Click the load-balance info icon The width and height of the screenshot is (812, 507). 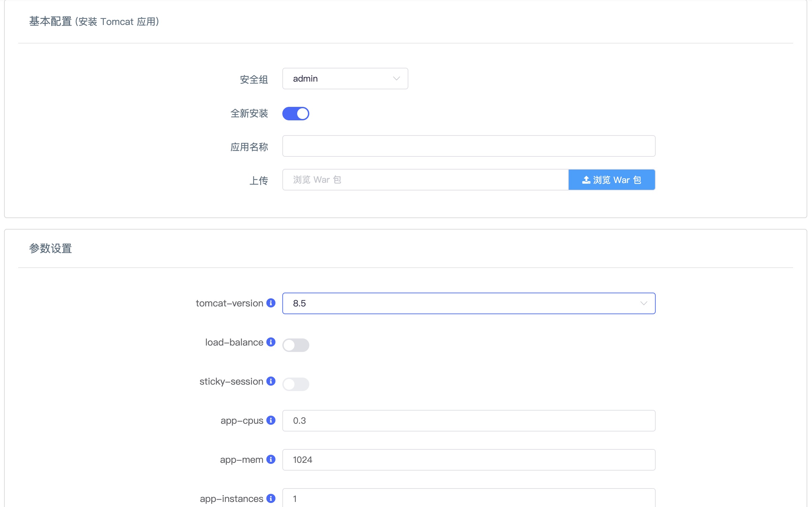(x=271, y=342)
